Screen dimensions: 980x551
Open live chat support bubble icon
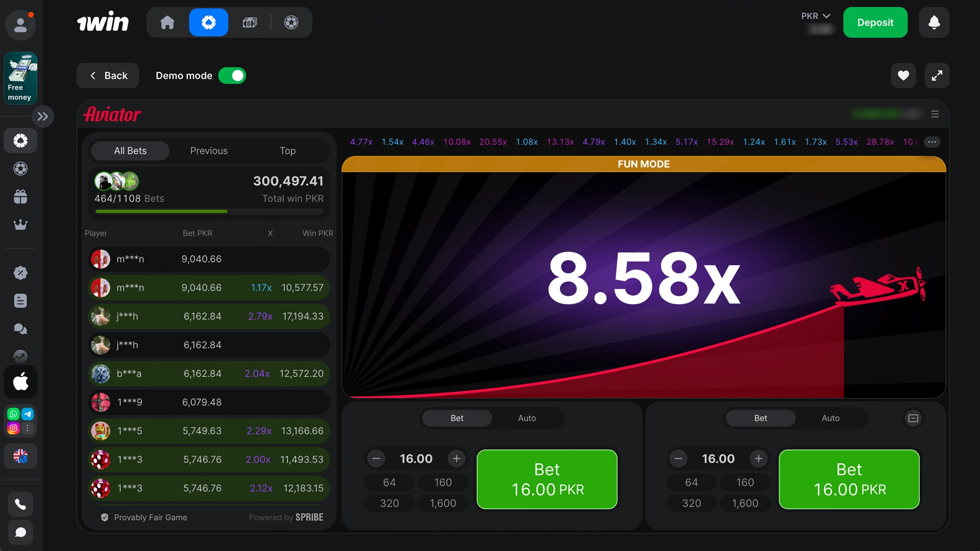point(20,532)
